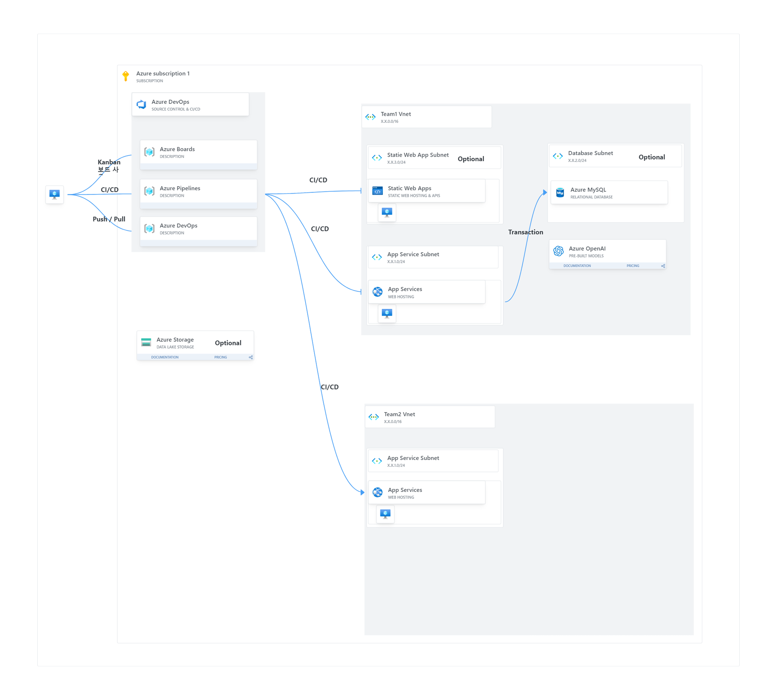Click the developer workstation icon outside the subscription
Screen dimensions: 777x700
click(x=55, y=195)
